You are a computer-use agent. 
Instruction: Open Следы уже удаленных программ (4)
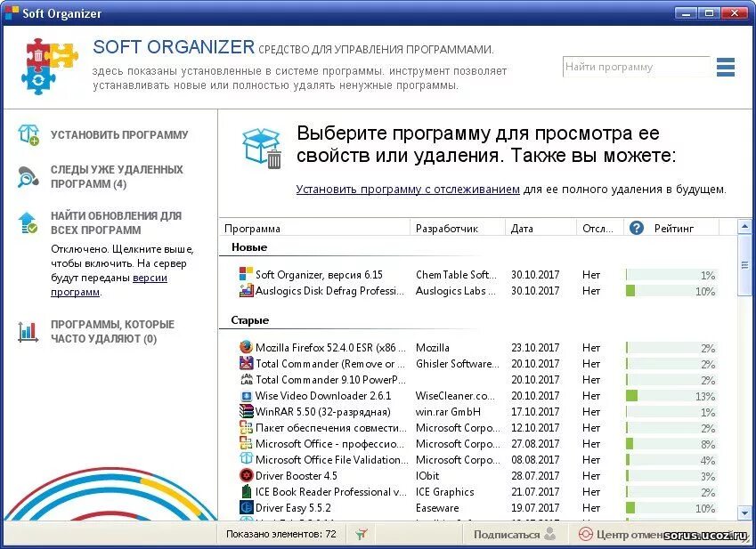pos(117,177)
